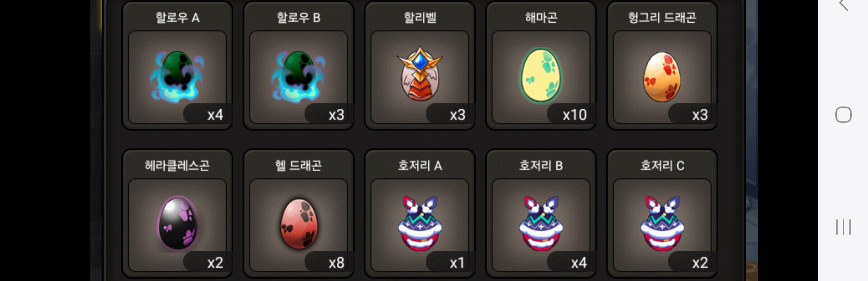
Task: Click the 헝그리 드래곤 card title
Action: pos(662,17)
